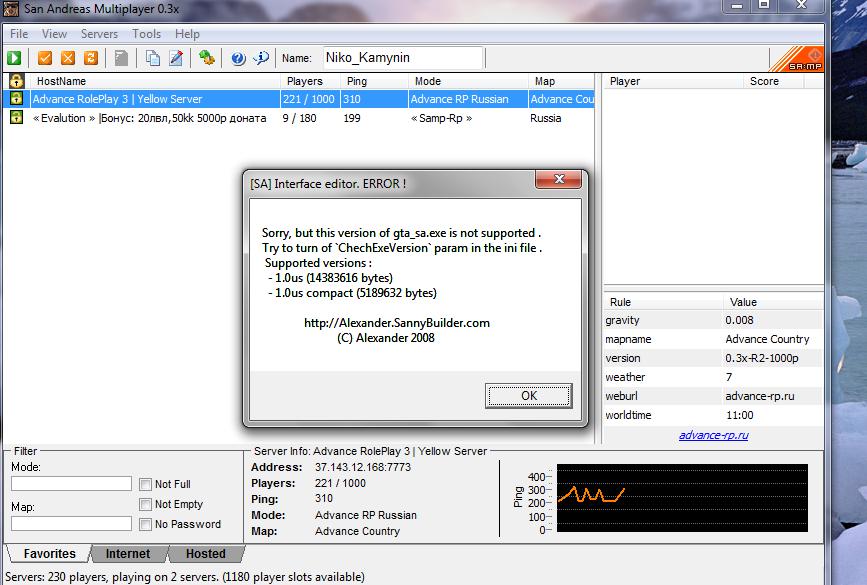Image resolution: width=867 pixels, height=585 pixels.
Task: Sort servers by HostName column header
Action: tap(155, 81)
